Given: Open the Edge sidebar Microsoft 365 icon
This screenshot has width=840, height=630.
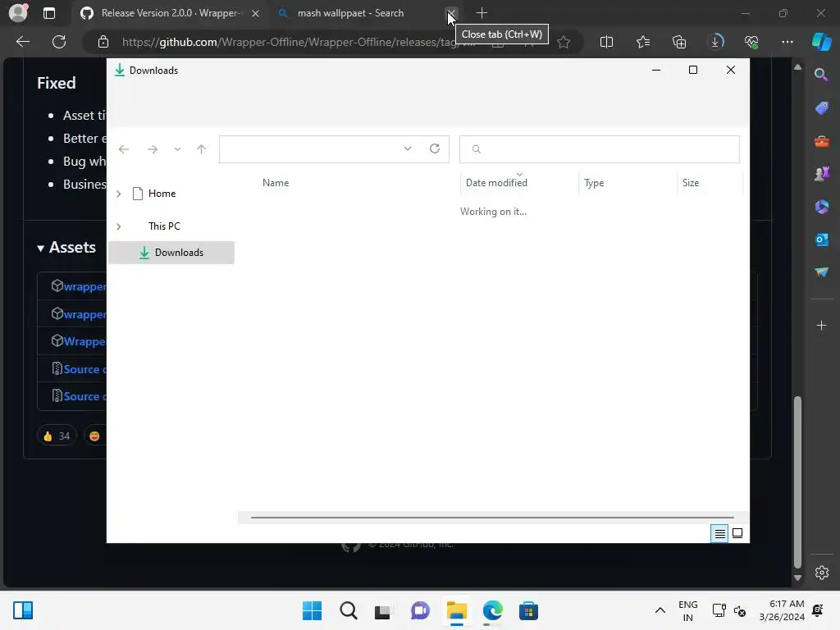Looking at the screenshot, I should pyautogui.click(x=821, y=207).
